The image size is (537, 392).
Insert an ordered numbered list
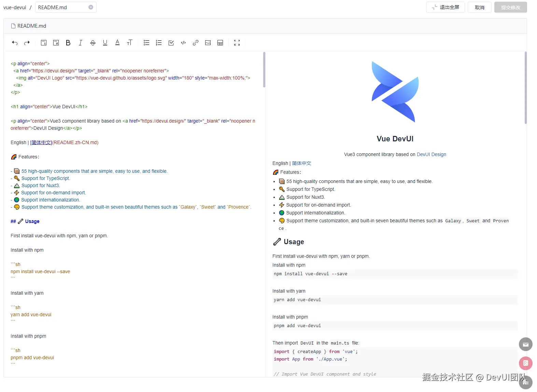pos(159,43)
